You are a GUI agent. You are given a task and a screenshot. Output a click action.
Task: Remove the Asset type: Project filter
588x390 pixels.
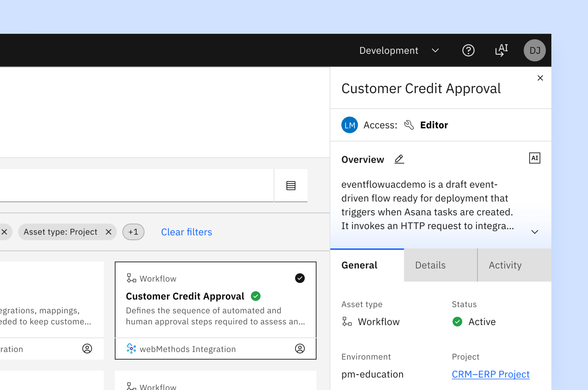[x=109, y=232]
